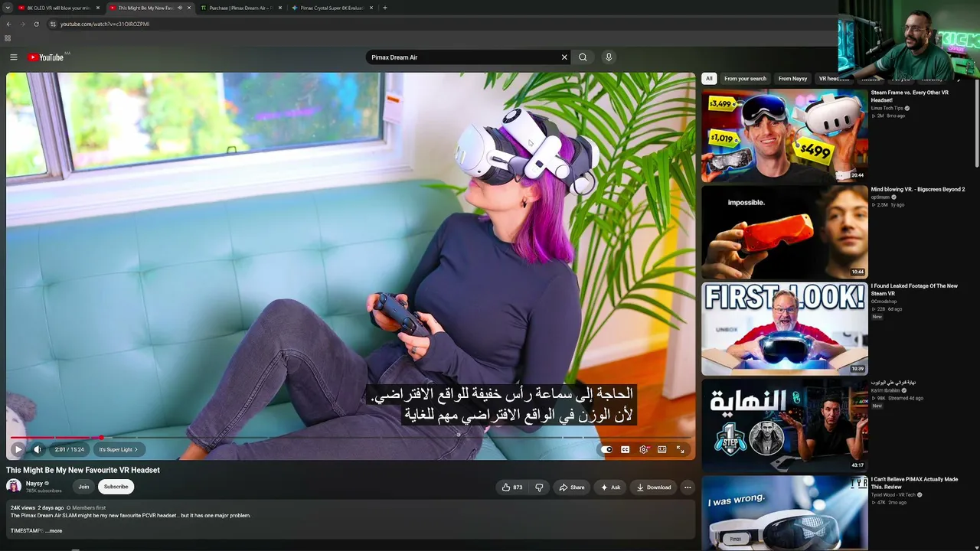The image size is (980, 551).
Task: Switch the player to theater mode
Action: pos(661,449)
